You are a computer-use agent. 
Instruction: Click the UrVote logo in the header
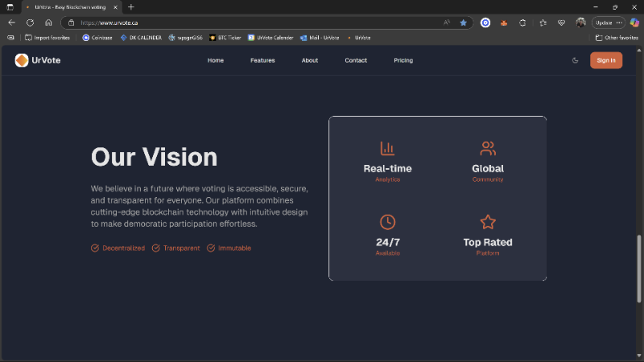coord(37,60)
